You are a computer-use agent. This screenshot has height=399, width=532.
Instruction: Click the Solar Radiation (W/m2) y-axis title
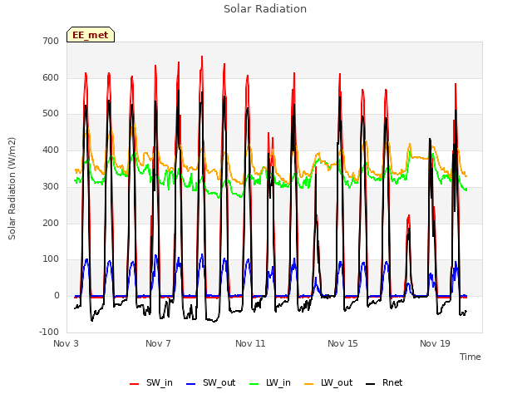(x=12, y=189)
